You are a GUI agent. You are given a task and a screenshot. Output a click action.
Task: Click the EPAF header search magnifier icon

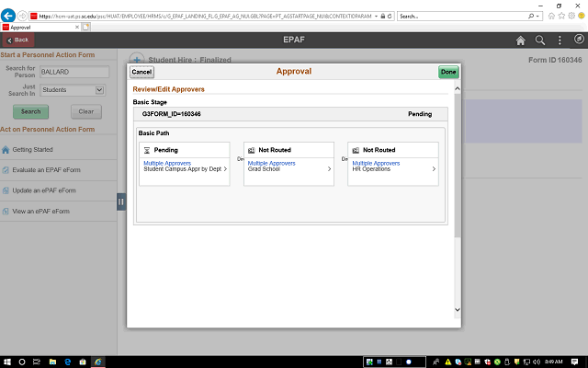pos(540,40)
